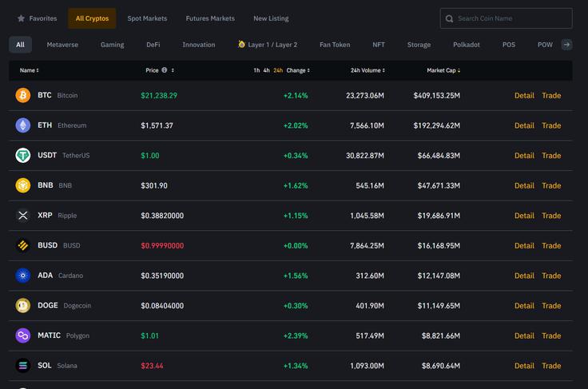
Task: Click the MATIC change +2.39%
Action: pos(296,335)
